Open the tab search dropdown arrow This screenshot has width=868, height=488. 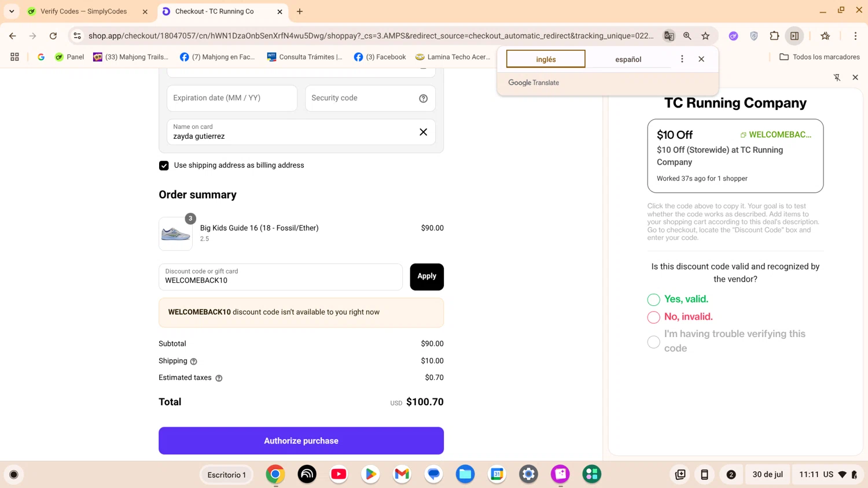(x=12, y=12)
